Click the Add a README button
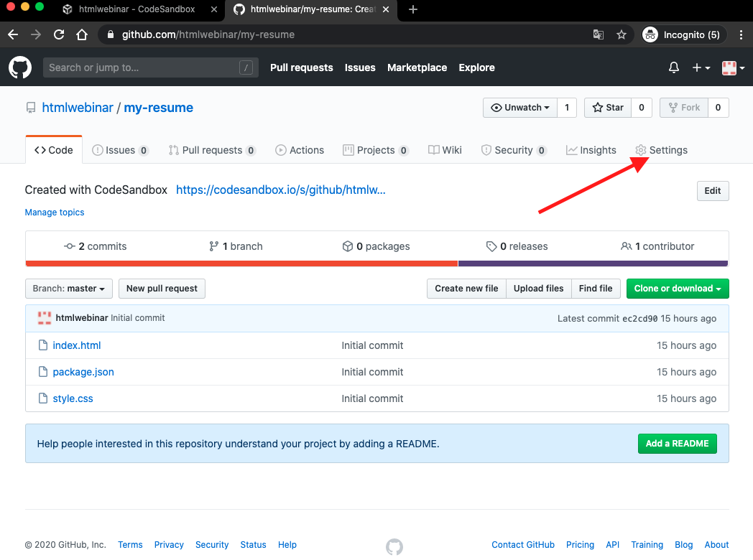This screenshot has width=753, height=560. point(677,444)
